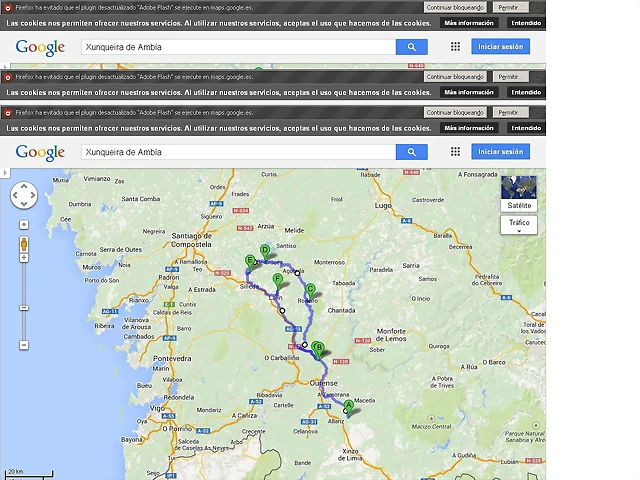Click the Parque Natural Sanabria park icon
This screenshot has width=640, height=480.
(x=536, y=426)
